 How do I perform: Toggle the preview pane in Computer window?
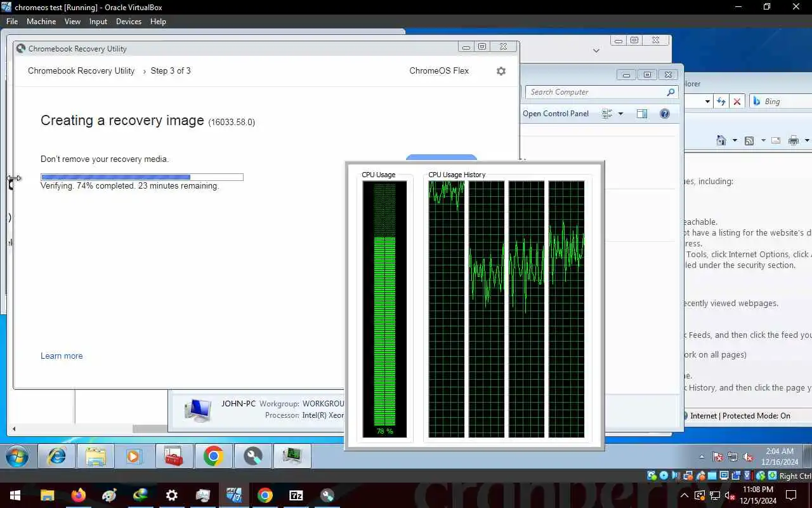tap(642, 114)
